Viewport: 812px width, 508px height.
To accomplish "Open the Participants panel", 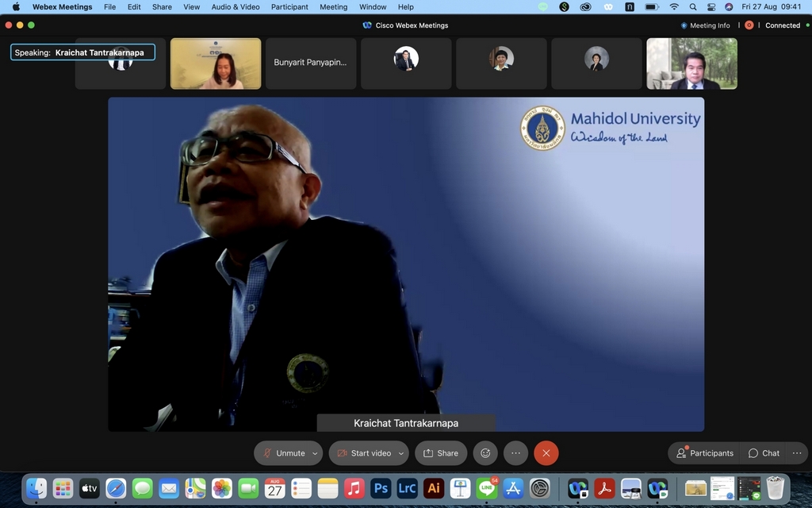I will click(704, 453).
